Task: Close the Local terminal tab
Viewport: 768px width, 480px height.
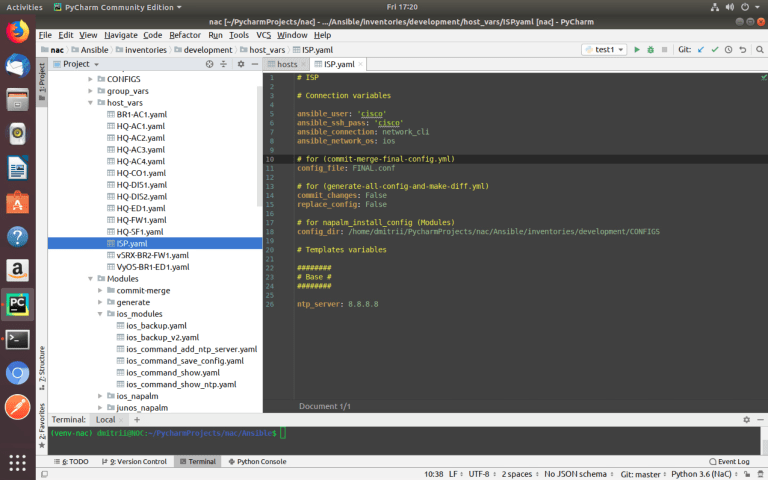Action: coord(121,420)
